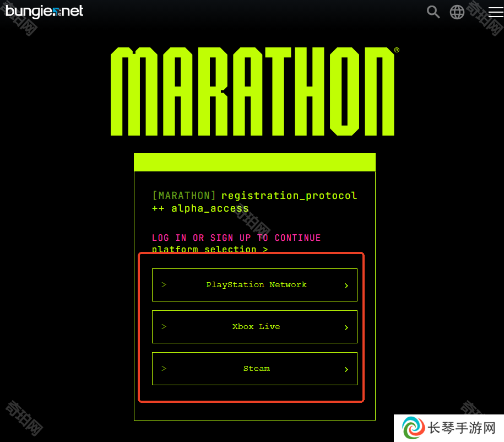Open the bungie.net home logo
The height and width of the screenshot is (442, 504).
[45, 11]
